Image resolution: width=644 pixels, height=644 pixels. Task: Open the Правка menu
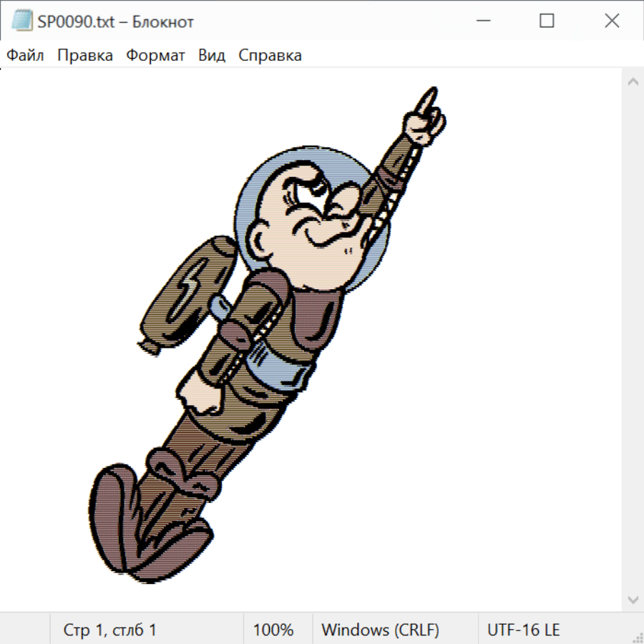click(85, 56)
